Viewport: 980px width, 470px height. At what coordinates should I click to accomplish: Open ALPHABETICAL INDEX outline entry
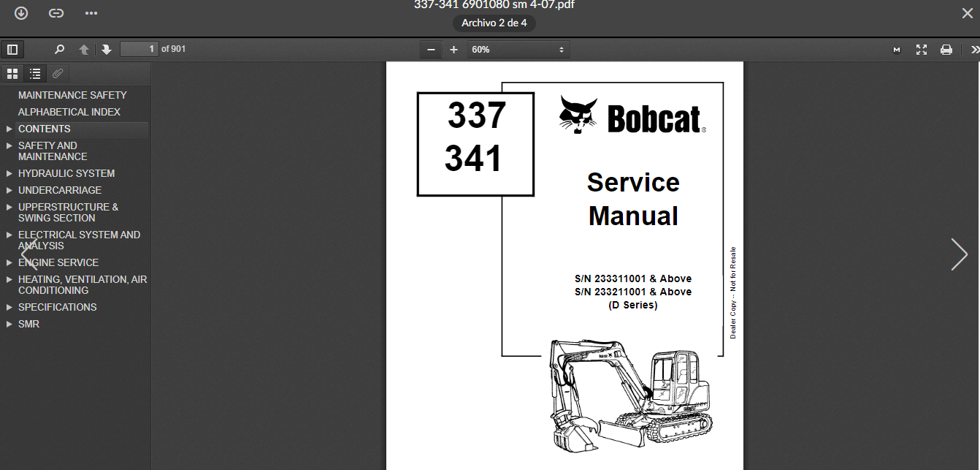coord(69,112)
